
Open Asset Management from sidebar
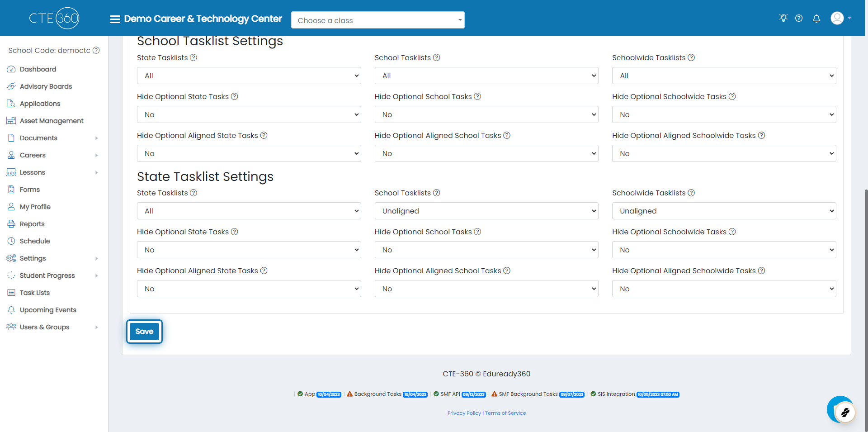52,121
